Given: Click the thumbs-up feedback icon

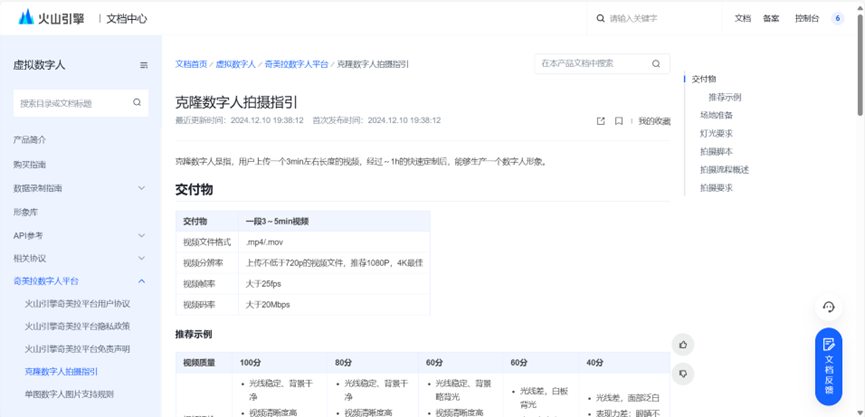Looking at the screenshot, I should [x=683, y=344].
